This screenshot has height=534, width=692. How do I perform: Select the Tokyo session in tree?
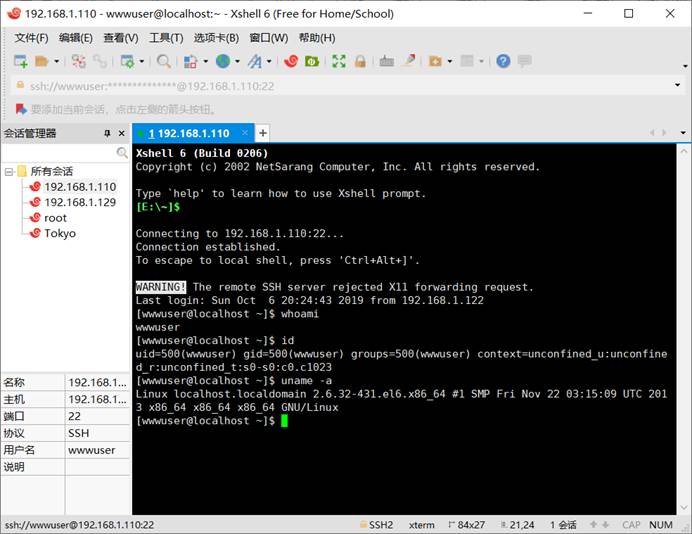[x=59, y=233]
